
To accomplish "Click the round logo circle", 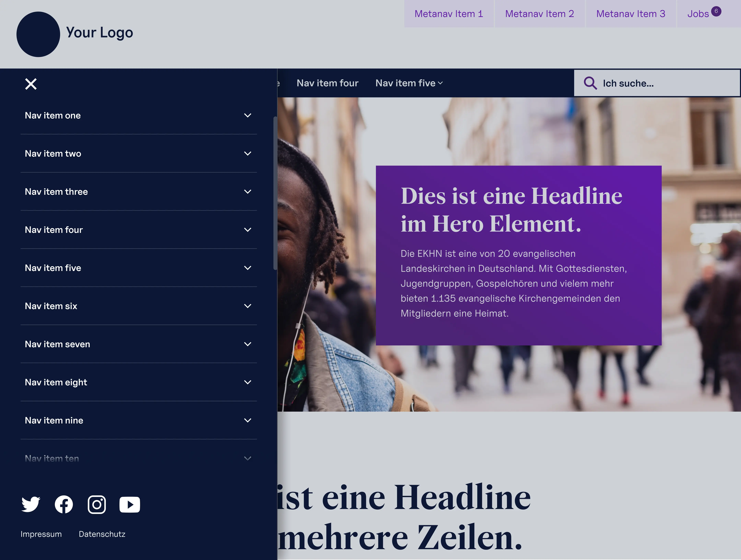I will tap(38, 34).
